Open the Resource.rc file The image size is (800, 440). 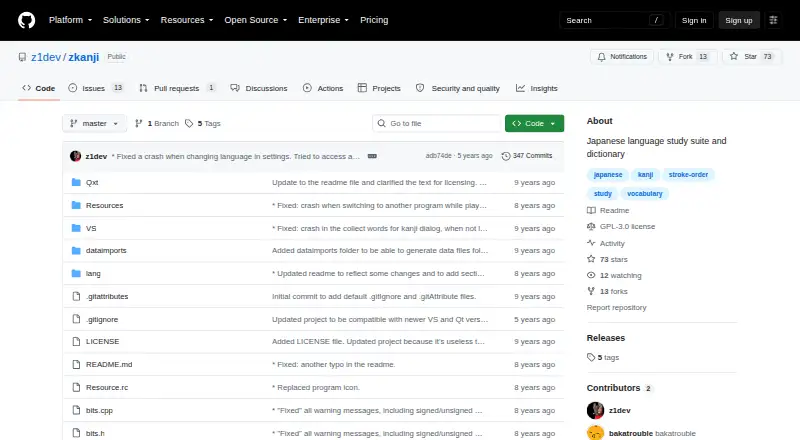pos(107,387)
